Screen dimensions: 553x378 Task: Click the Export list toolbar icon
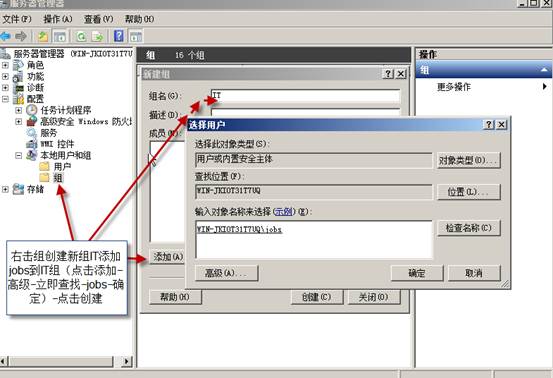(98, 36)
